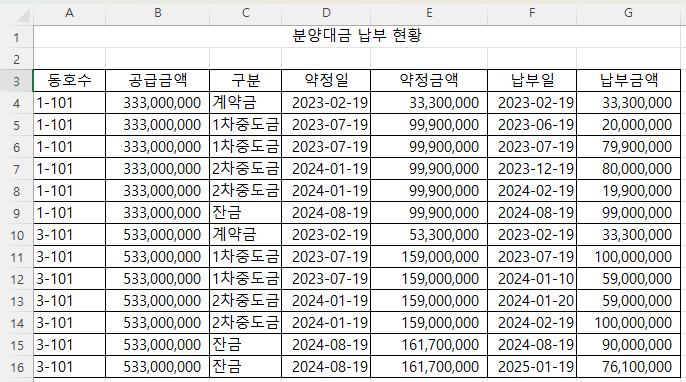
Task: Select column A header
Action: (69, 13)
